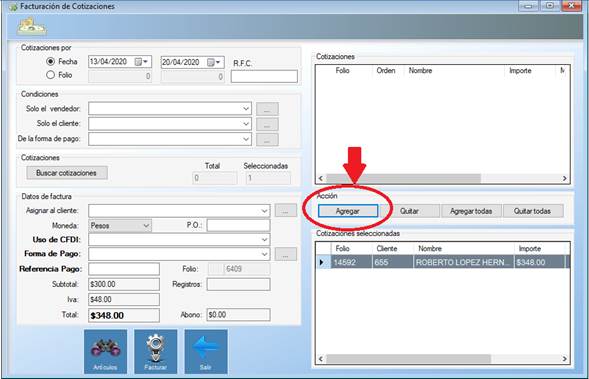
Task: Click the $348.00 importe cell
Action: click(539, 262)
